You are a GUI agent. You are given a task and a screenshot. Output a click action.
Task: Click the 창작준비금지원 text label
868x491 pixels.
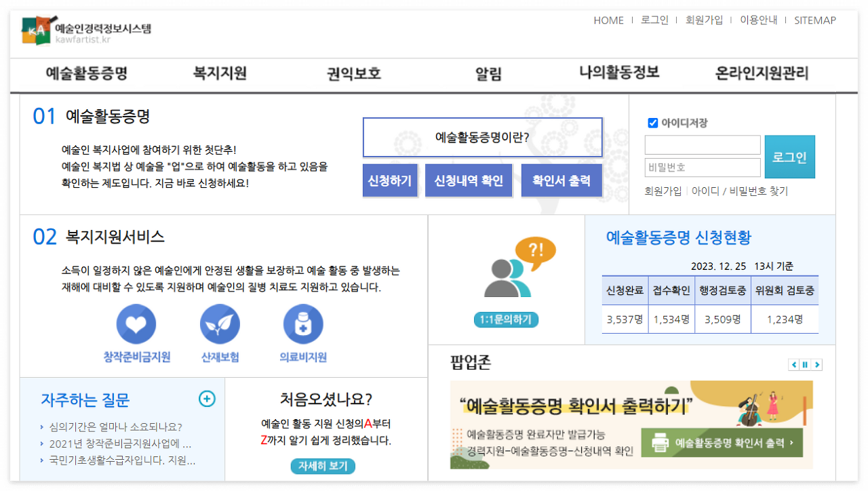point(137,357)
